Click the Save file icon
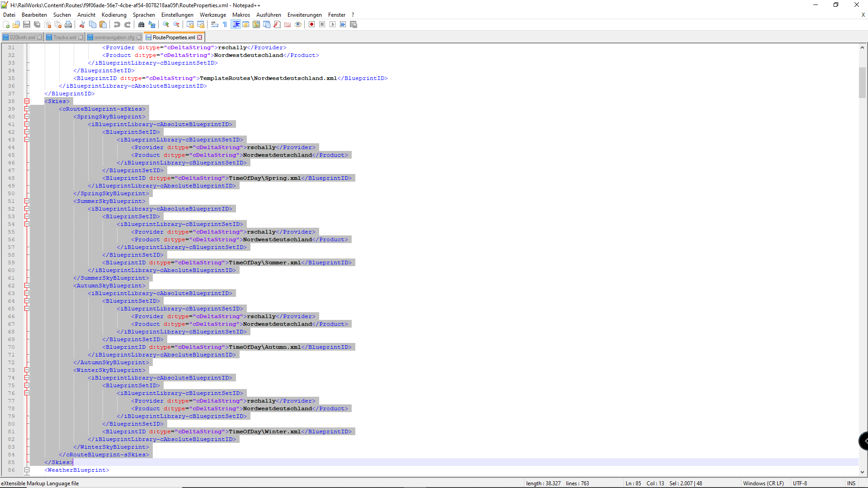Screen dimensions: 868x488 coord(27,24)
